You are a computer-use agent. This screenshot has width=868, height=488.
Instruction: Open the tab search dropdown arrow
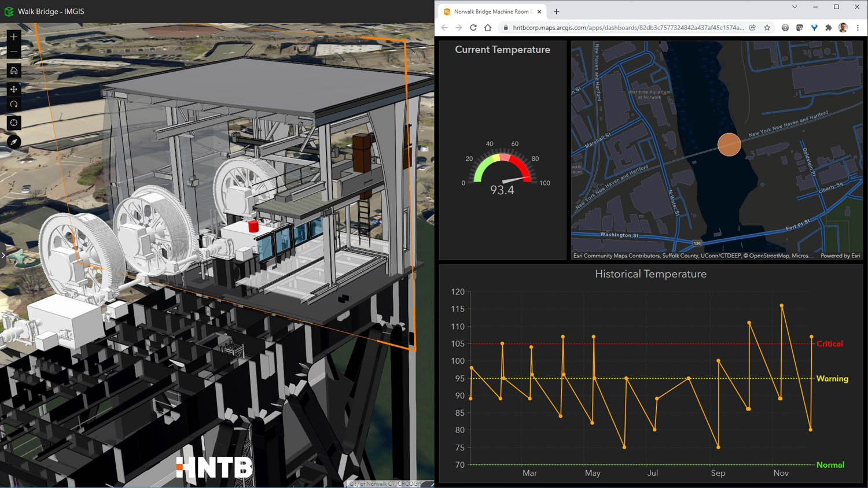tap(795, 7)
